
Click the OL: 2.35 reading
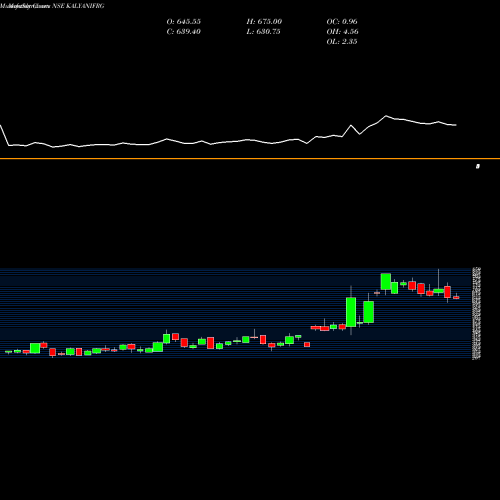coord(342,42)
